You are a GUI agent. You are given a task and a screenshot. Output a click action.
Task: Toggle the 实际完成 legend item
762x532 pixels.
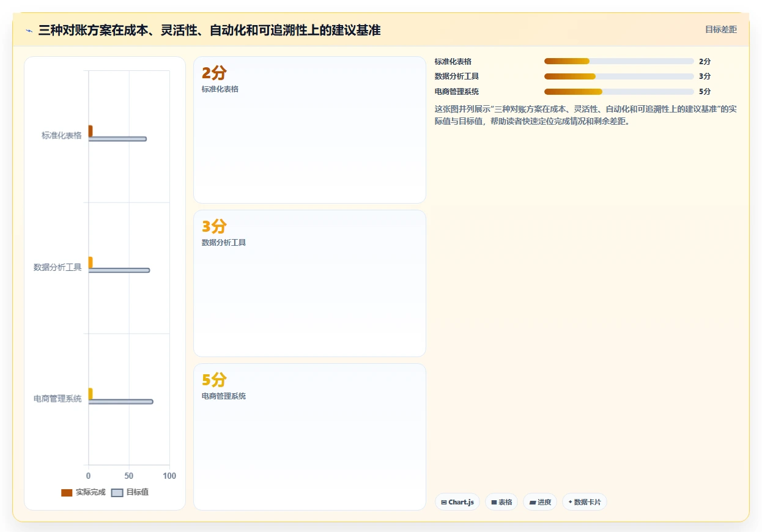[83, 492]
